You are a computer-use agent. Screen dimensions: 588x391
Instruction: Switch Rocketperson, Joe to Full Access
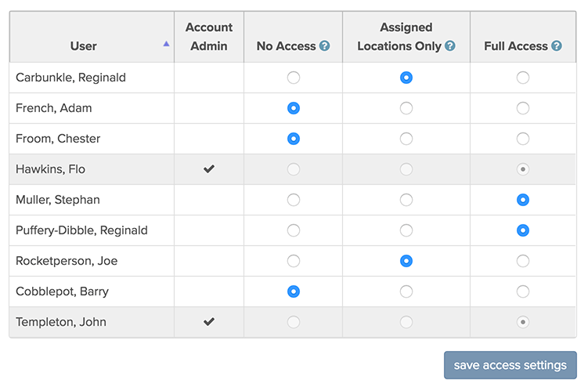[523, 261]
